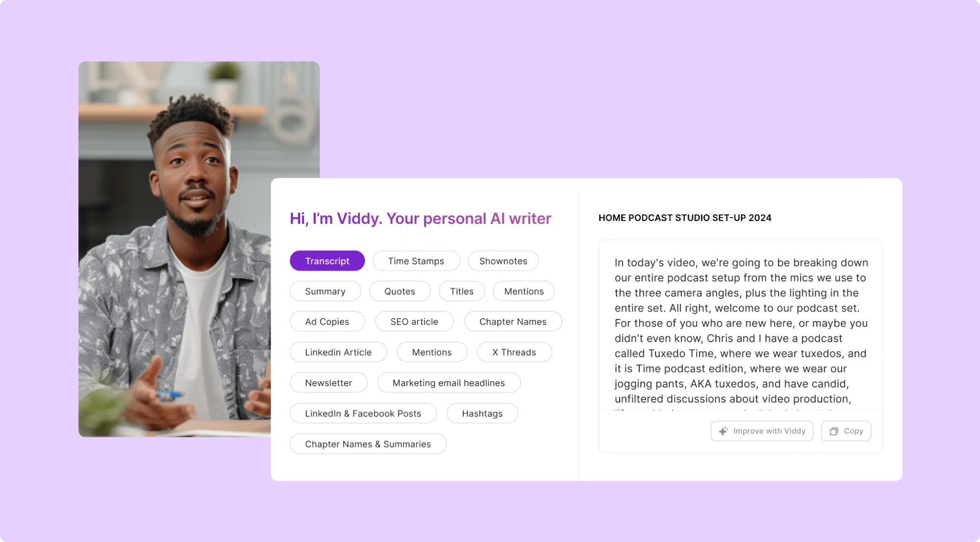Click the Chapter Names option button
The image size is (980, 542).
[x=513, y=321]
